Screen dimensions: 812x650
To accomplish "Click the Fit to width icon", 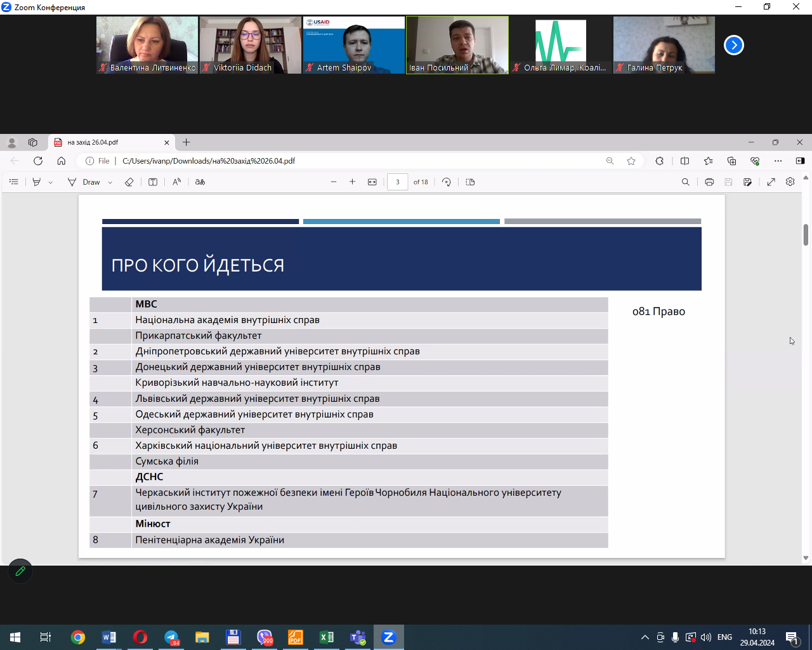I will [x=372, y=182].
